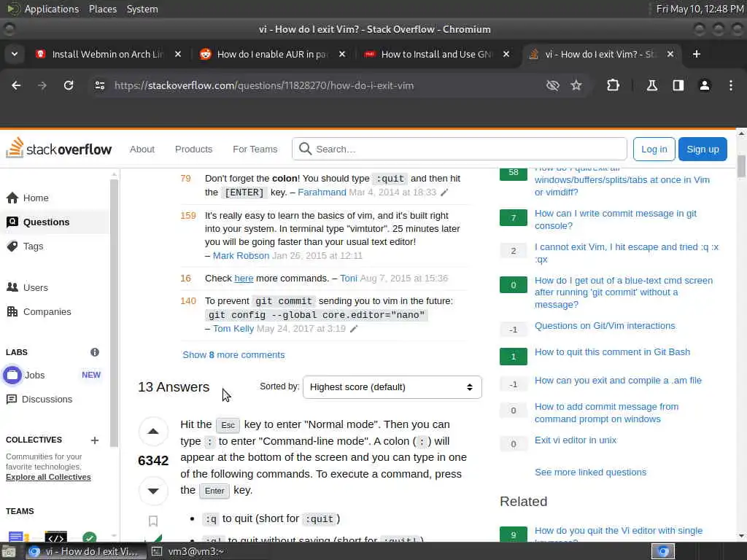Open Tags in sidebar
Image resolution: width=747 pixels, height=560 pixels.
coord(26,246)
